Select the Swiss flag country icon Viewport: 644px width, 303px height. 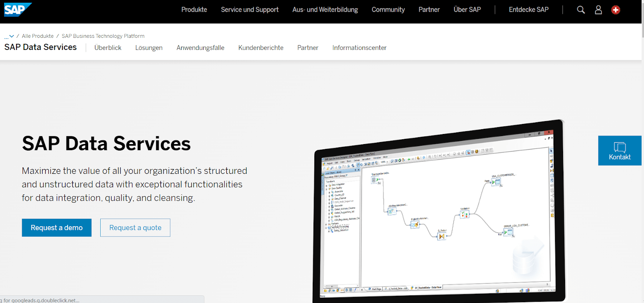(x=616, y=10)
